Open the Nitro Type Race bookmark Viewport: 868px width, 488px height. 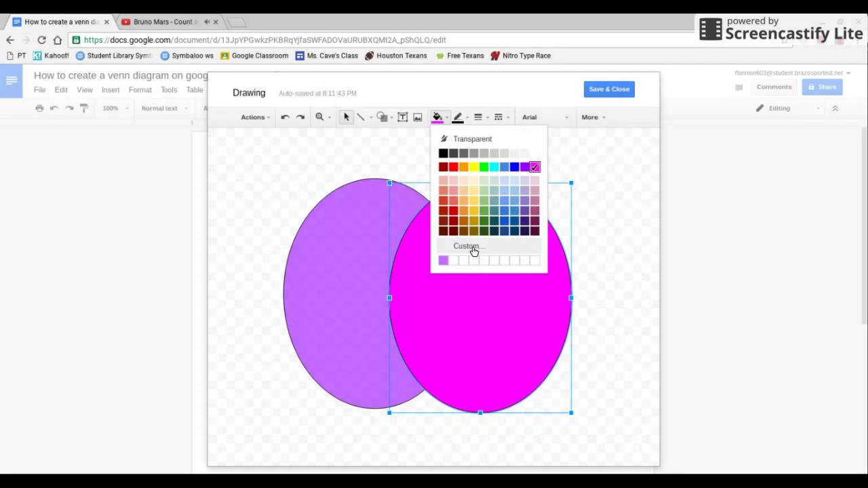tap(521, 56)
